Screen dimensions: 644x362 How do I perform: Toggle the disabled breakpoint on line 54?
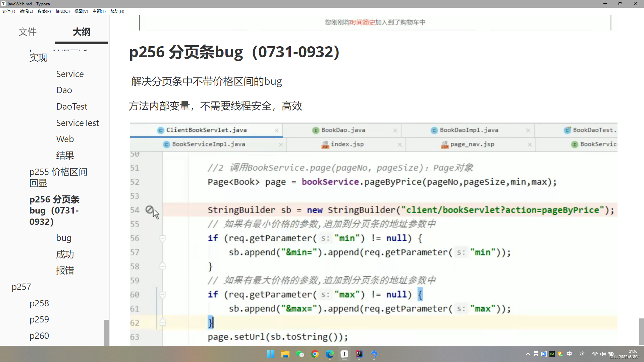pyautogui.click(x=150, y=209)
